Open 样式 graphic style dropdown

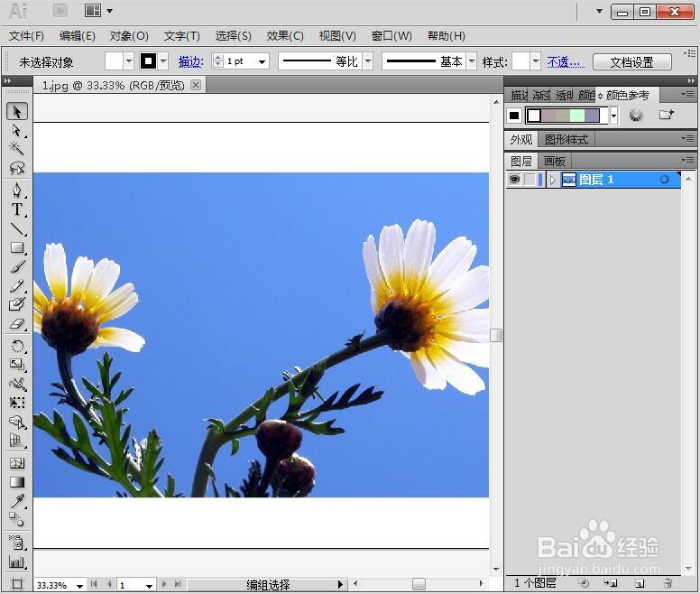(x=536, y=61)
